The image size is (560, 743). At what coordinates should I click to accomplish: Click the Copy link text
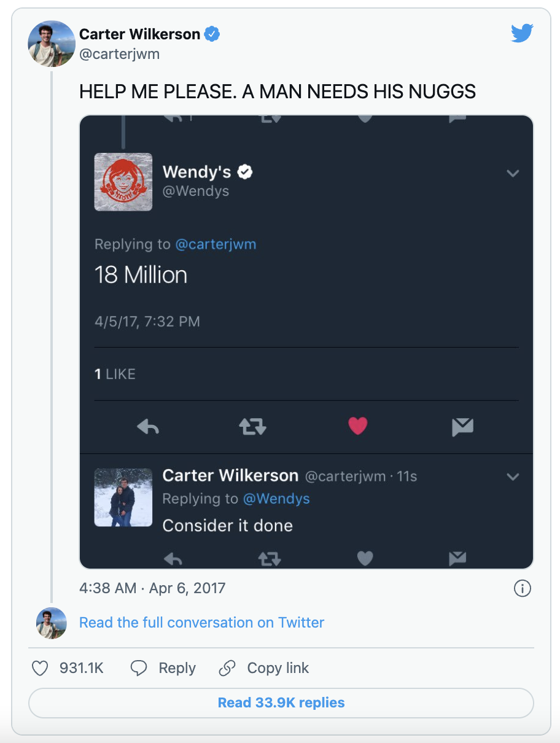pyautogui.click(x=278, y=668)
